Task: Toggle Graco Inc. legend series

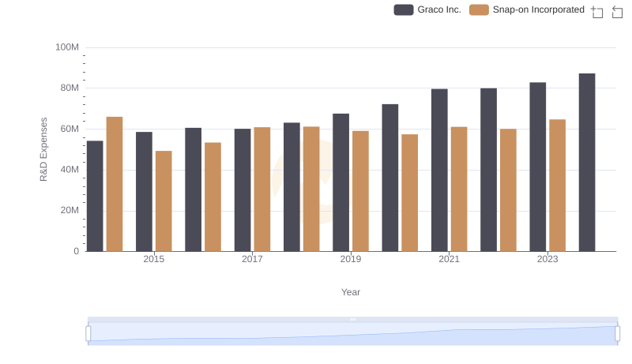Action: pos(427,9)
